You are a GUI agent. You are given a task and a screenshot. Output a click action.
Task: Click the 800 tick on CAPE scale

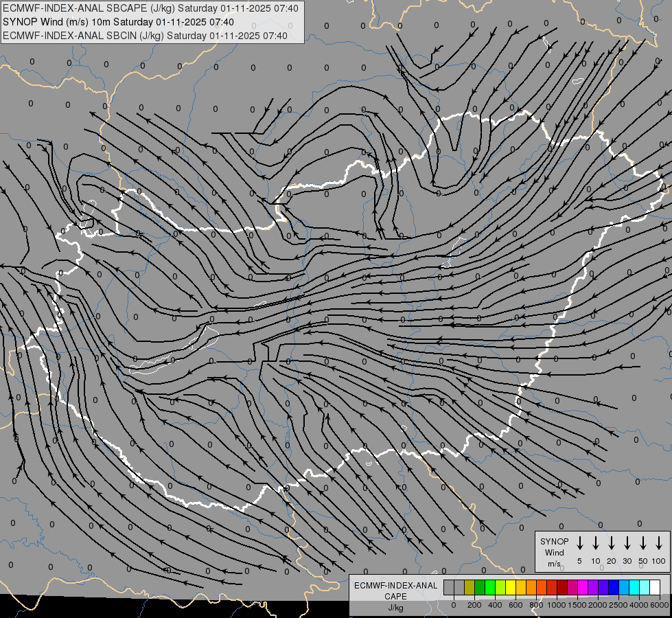536,605
